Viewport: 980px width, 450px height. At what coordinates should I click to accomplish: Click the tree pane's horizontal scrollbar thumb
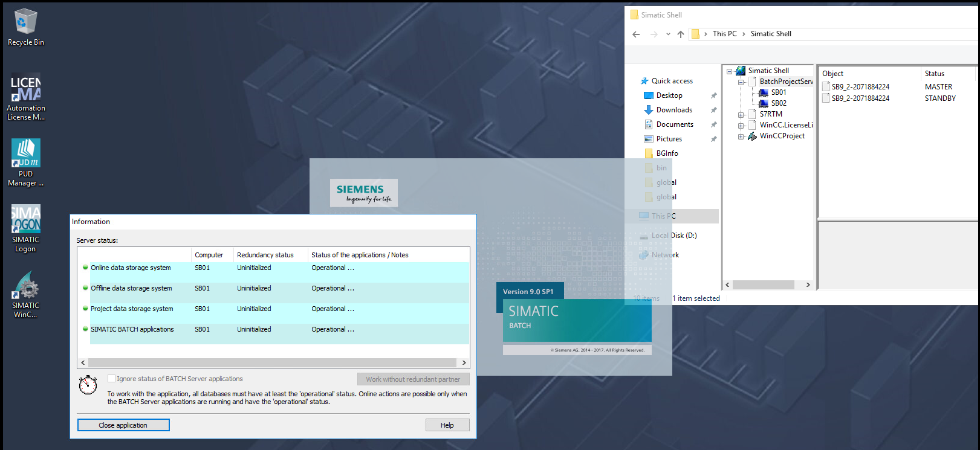(763, 284)
